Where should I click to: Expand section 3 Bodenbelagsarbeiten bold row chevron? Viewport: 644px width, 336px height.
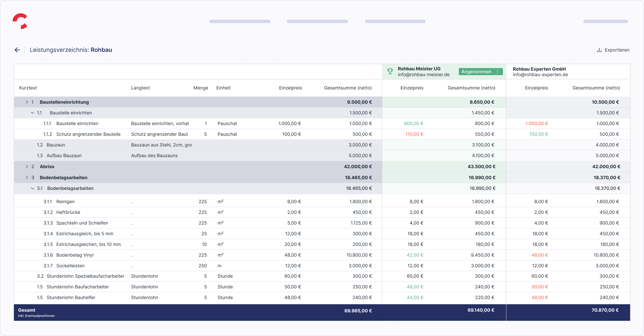pyautogui.click(x=27, y=178)
